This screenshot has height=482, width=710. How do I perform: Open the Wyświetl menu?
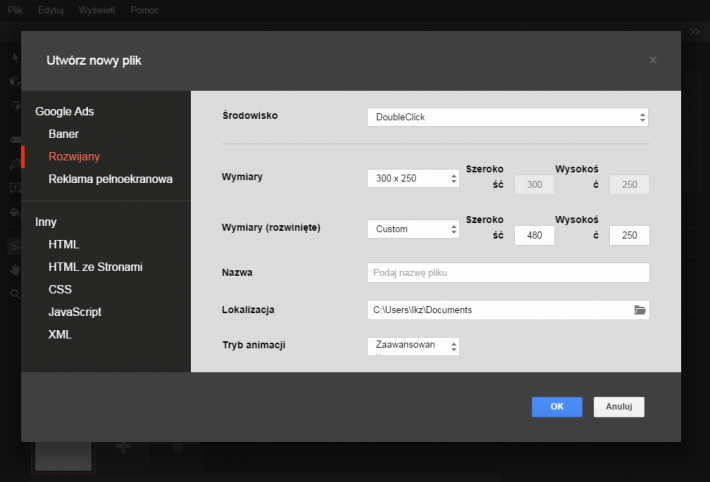tap(97, 10)
